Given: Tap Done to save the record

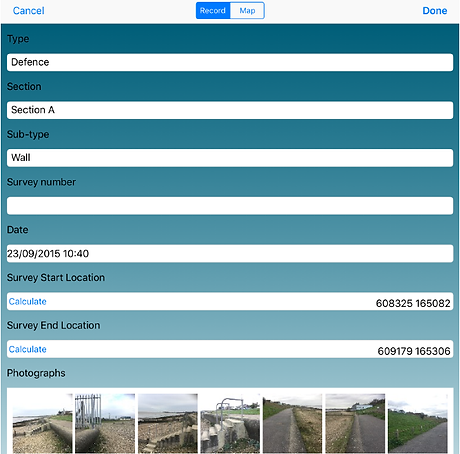Looking at the screenshot, I should pos(435,11).
